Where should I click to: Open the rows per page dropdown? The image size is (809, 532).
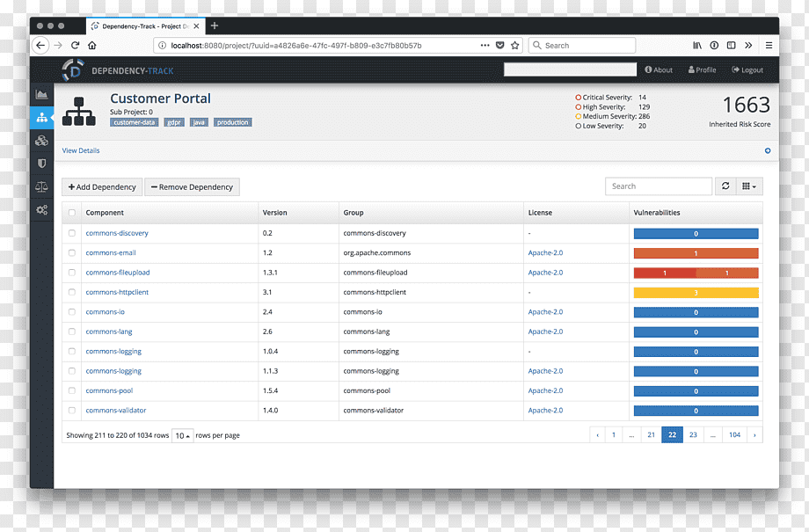183,435
